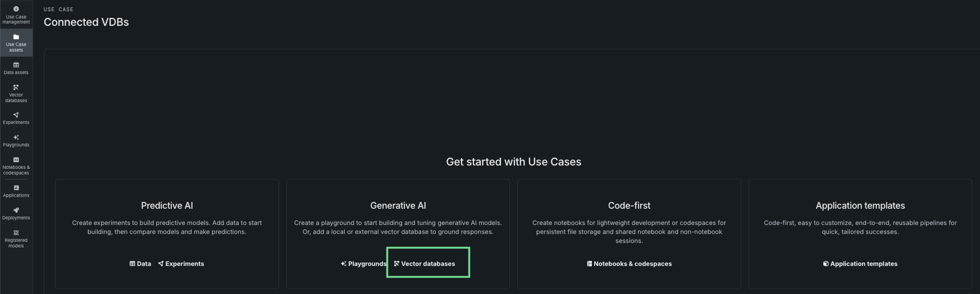Click the Predictive AI card heading
Viewport: 980px width, 294px height.
click(167, 206)
